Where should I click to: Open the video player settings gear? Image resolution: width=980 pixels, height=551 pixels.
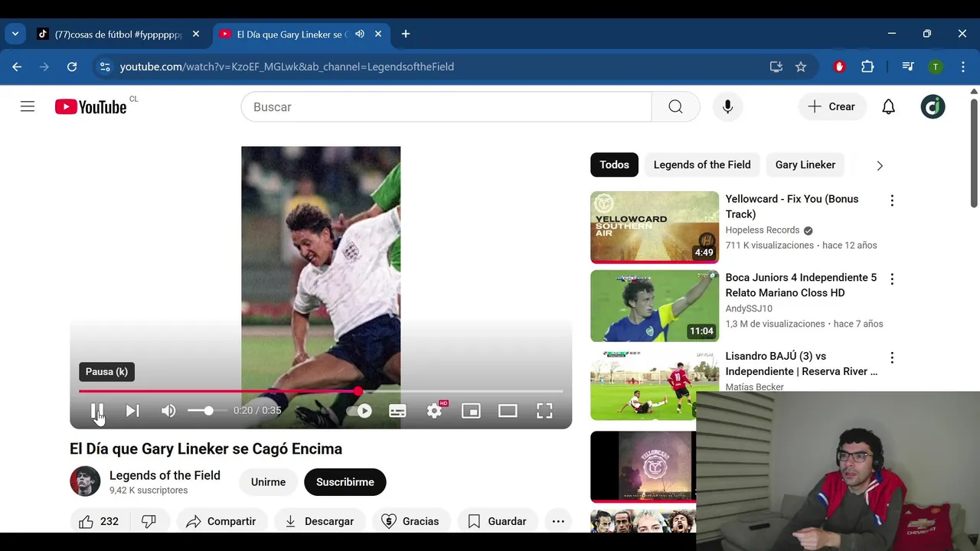point(434,411)
